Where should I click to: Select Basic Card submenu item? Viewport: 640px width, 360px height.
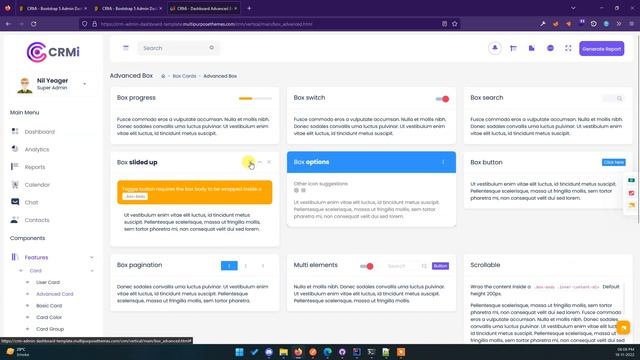click(49, 306)
